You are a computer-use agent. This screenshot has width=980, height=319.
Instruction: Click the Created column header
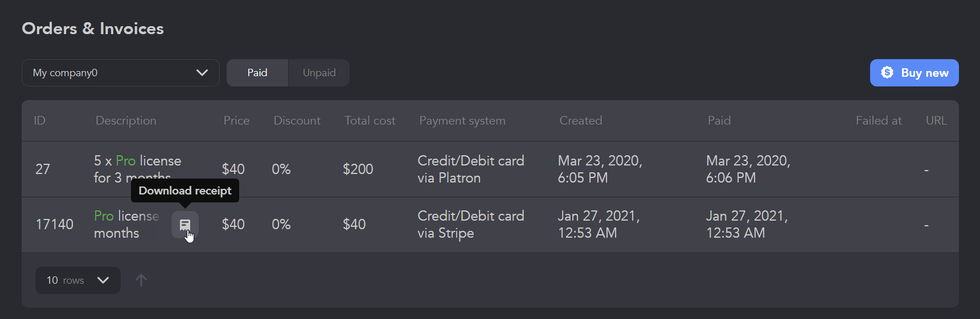[x=581, y=121]
